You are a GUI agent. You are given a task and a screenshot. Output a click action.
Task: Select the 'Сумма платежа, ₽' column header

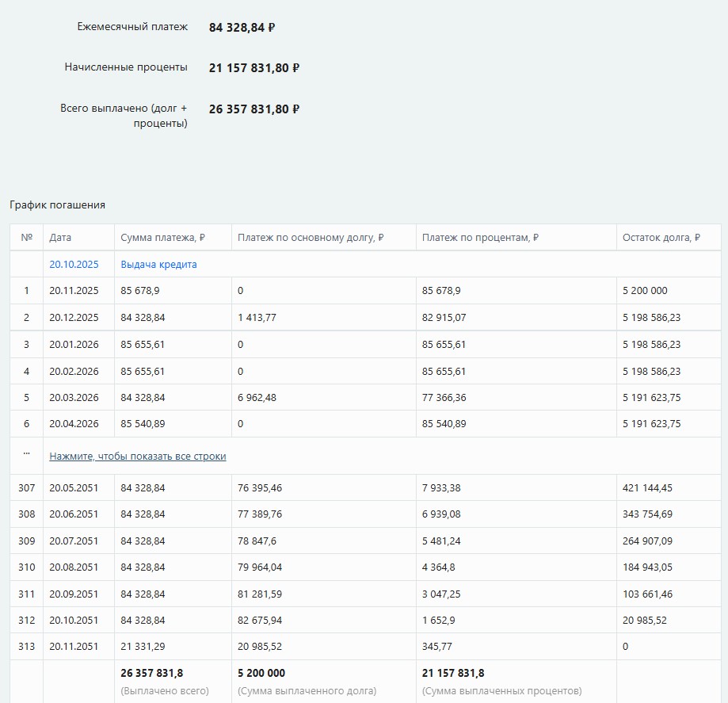tap(162, 238)
